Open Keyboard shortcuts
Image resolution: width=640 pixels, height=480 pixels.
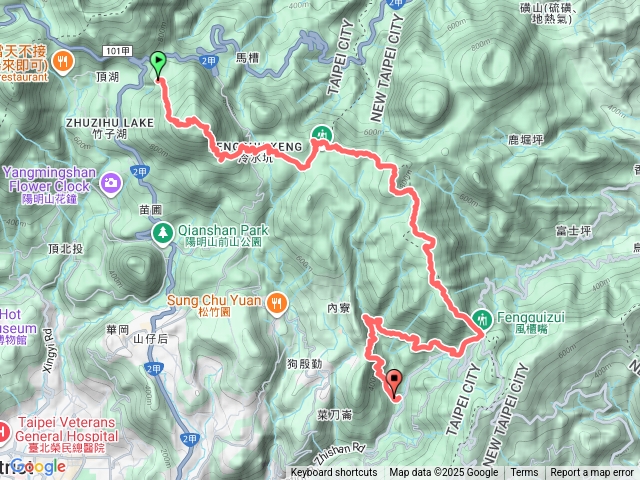[x=333, y=473]
